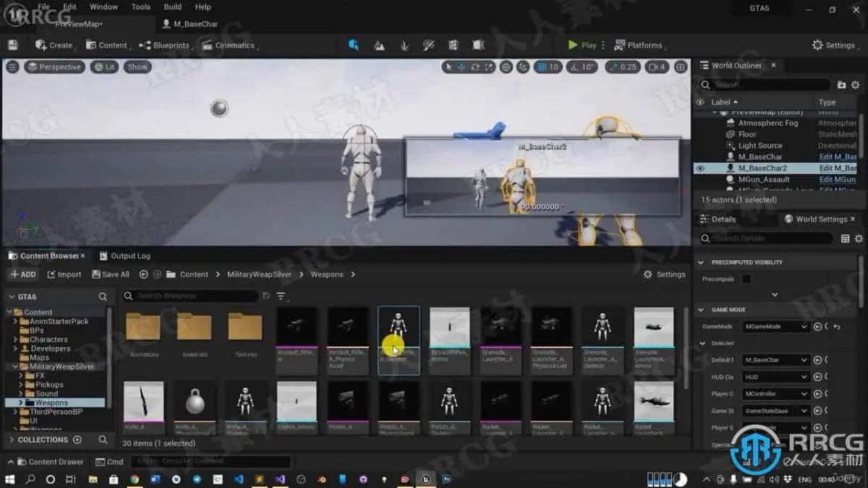Toggle world/local coordinate system globe icon
The image size is (868, 488).
coord(506,67)
